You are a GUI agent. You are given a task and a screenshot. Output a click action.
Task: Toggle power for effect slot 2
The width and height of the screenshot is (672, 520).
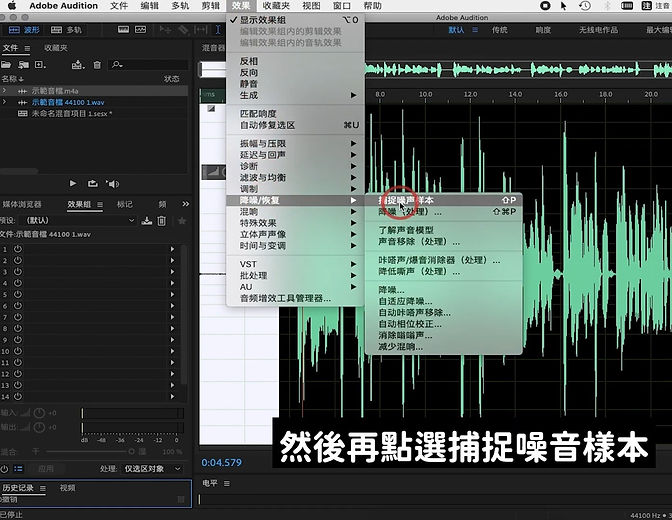tap(18, 260)
